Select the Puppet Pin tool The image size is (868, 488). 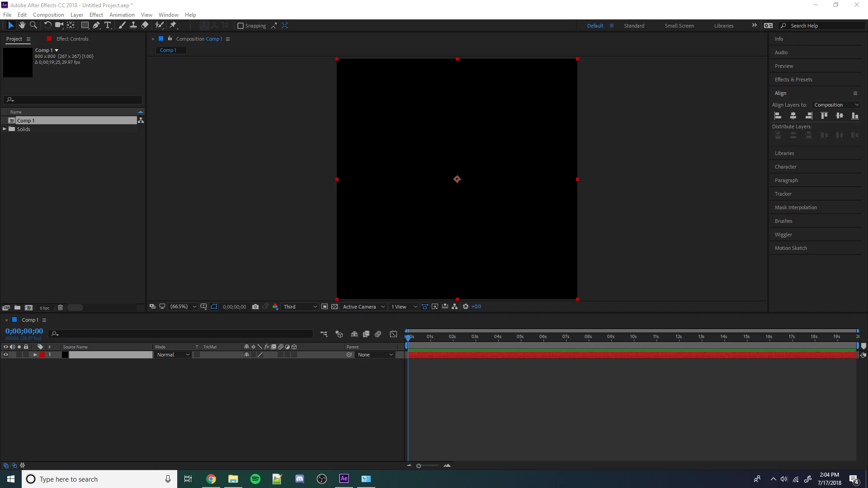pos(173,25)
